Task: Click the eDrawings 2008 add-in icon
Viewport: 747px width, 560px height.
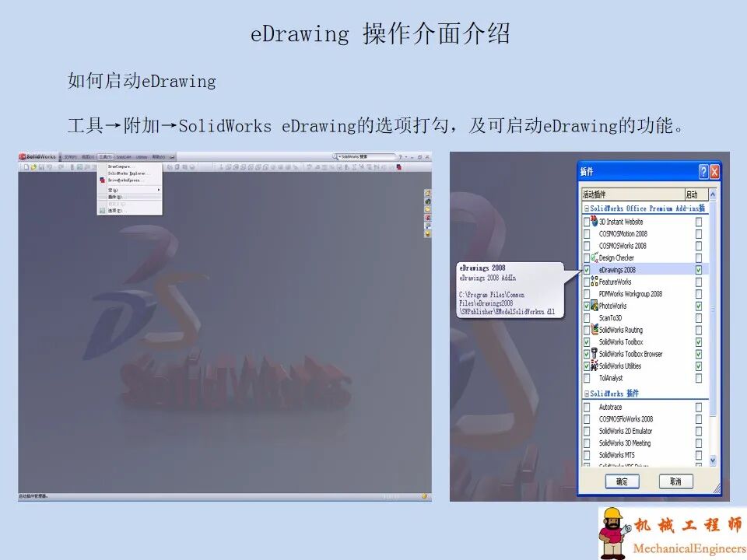Action: [x=593, y=270]
